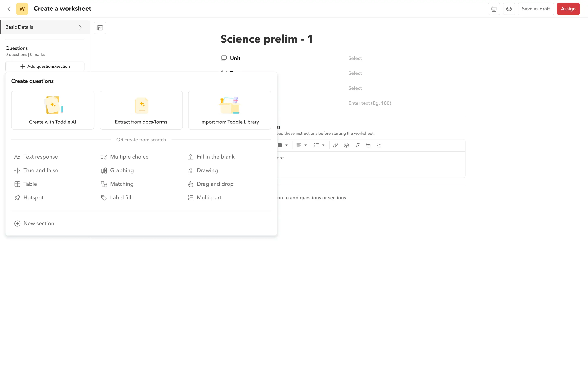Insert an image into the instructions
588x367 pixels.
point(379,145)
